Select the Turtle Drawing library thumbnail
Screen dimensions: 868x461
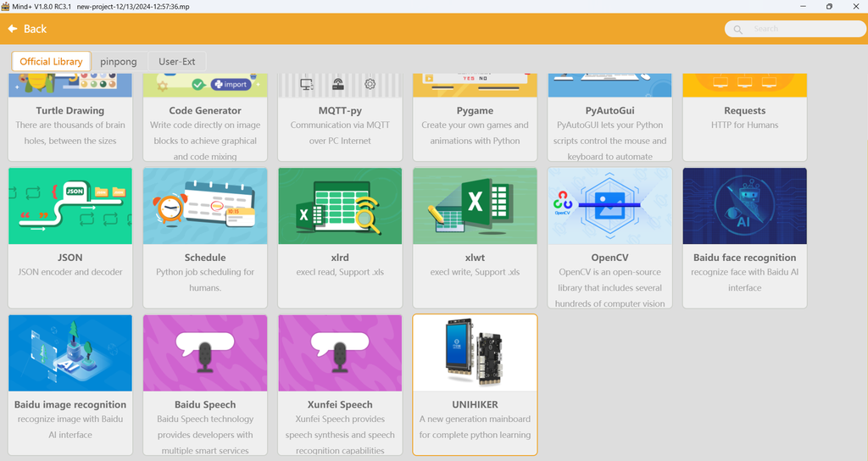pos(70,86)
